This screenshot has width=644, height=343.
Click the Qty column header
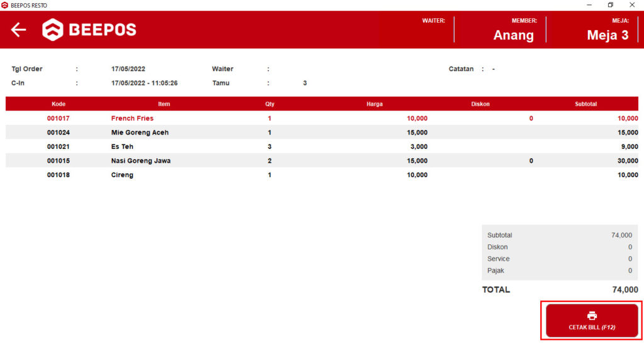click(269, 104)
